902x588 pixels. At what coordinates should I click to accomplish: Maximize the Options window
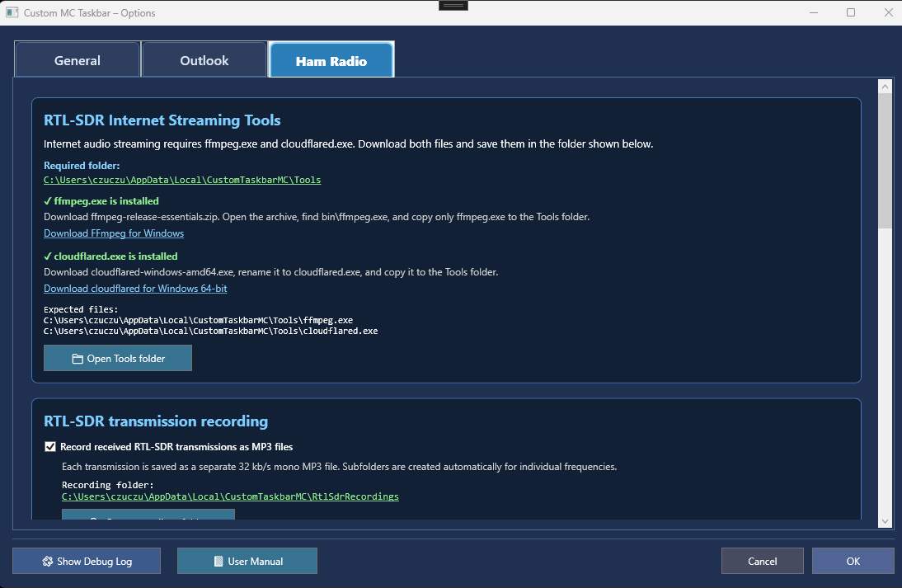pyautogui.click(x=851, y=12)
